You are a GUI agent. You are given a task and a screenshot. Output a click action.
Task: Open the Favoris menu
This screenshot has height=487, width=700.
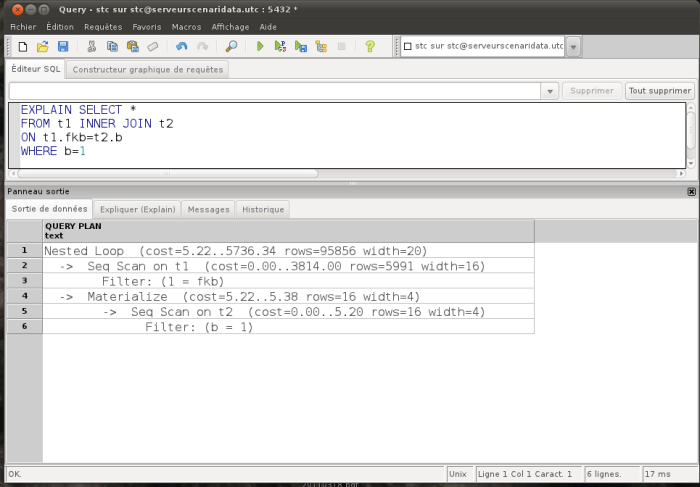147,27
